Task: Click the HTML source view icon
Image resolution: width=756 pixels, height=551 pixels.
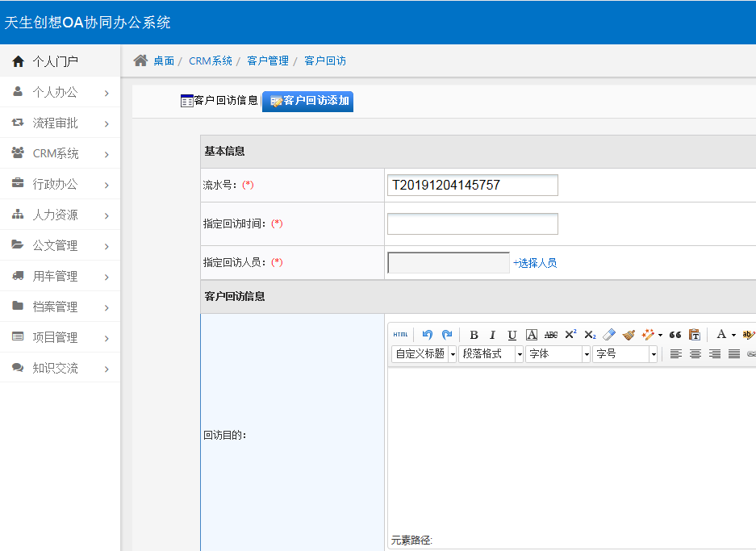Action: (x=400, y=335)
